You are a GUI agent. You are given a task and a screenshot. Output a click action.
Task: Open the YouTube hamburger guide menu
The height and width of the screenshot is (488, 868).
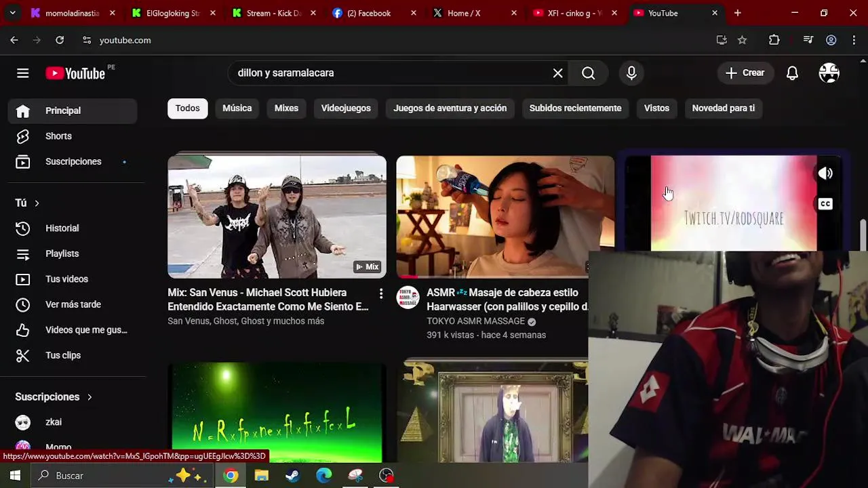[x=23, y=73]
